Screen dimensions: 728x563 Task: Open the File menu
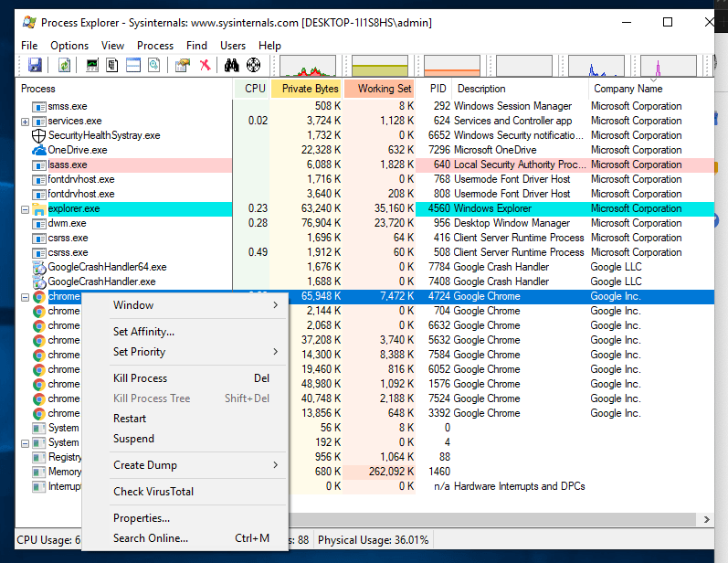click(29, 46)
